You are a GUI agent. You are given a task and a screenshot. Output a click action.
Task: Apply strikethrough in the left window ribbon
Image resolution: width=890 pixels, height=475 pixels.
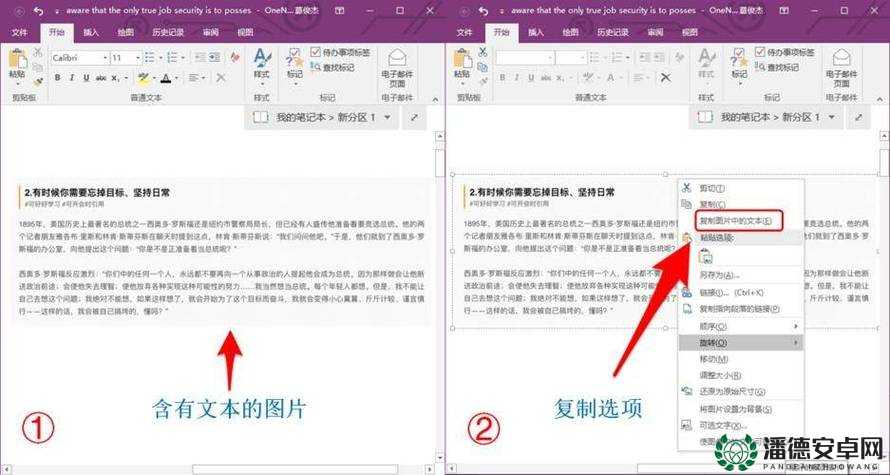101,78
